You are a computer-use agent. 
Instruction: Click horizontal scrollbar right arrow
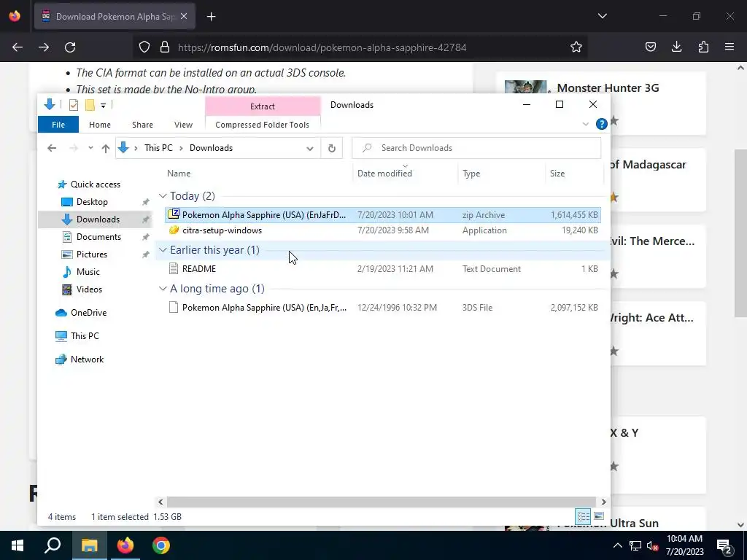click(603, 502)
